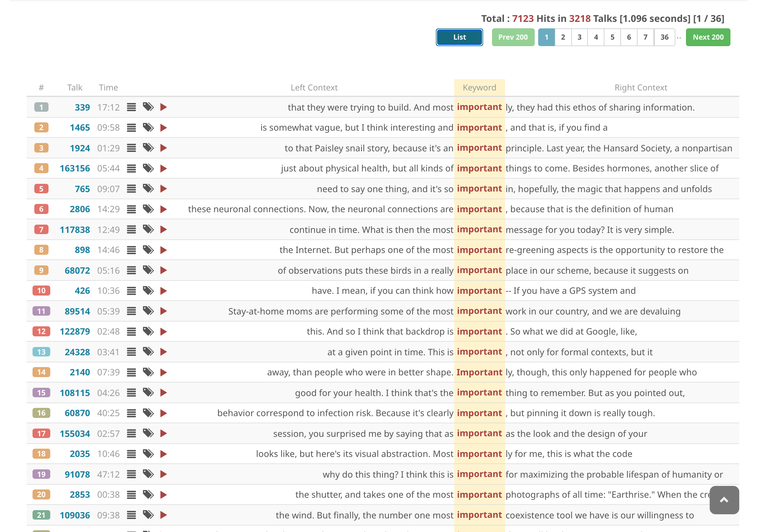Screen dimensions: 757x532
Task: Open transcript lines icon for talk 426
Action: click(x=131, y=291)
